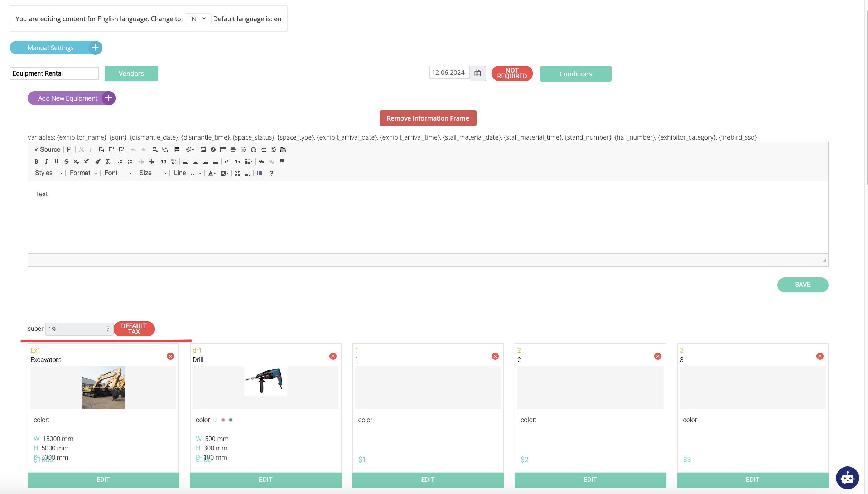Viewport: 868px width, 494px height.
Task: Select the red color dot for Drill
Action: (x=223, y=420)
